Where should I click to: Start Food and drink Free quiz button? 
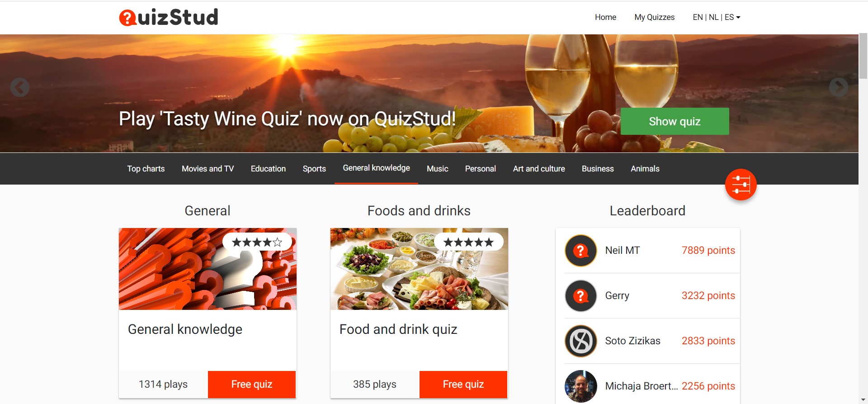click(463, 385)
